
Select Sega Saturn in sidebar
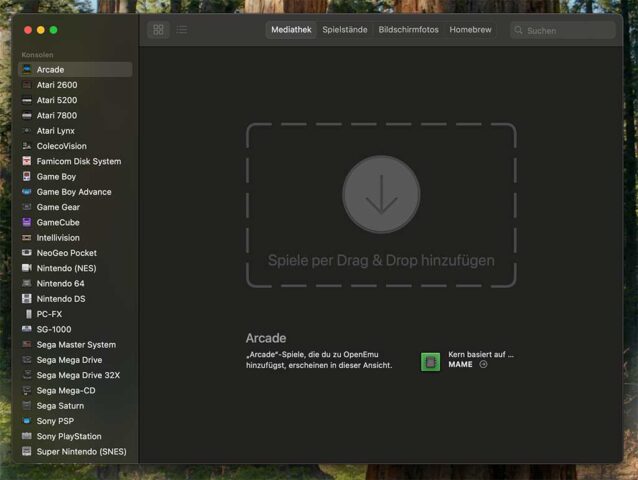pos(76,406)
